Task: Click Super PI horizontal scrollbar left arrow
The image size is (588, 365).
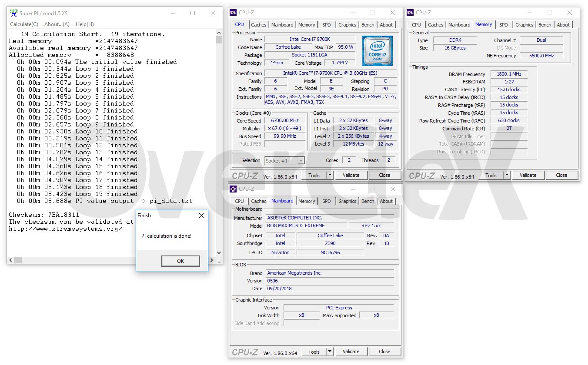Action: [x=11, y=260]
